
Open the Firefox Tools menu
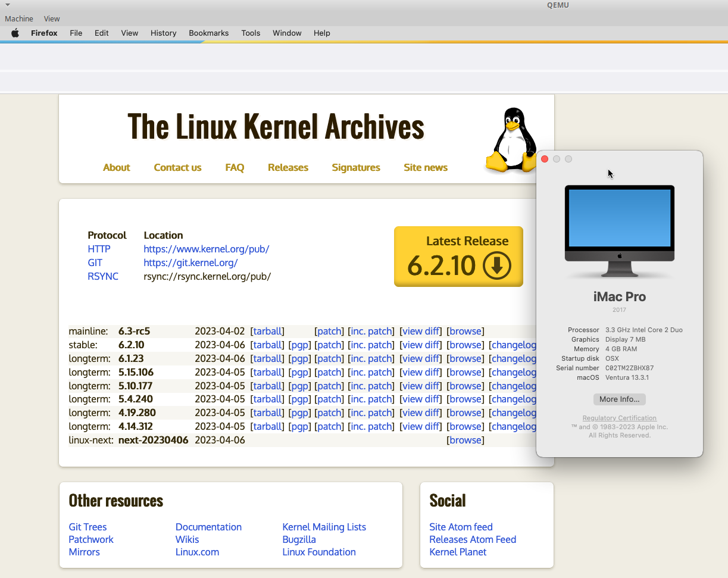click(251, 33)
